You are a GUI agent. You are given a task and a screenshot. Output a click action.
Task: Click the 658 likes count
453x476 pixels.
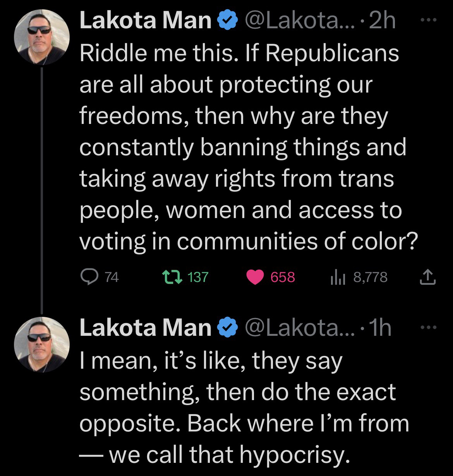point(283,277)
